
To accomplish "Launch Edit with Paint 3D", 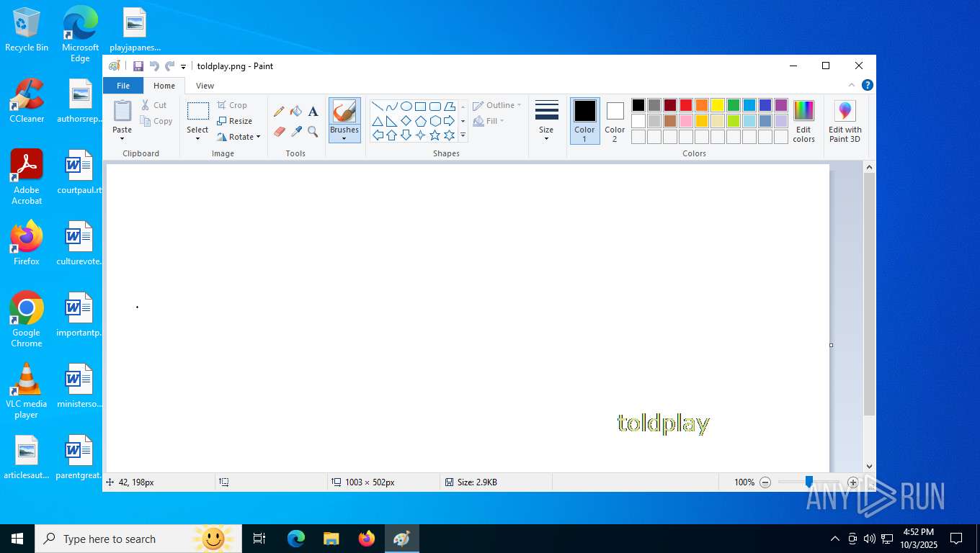I will (845, 122).
